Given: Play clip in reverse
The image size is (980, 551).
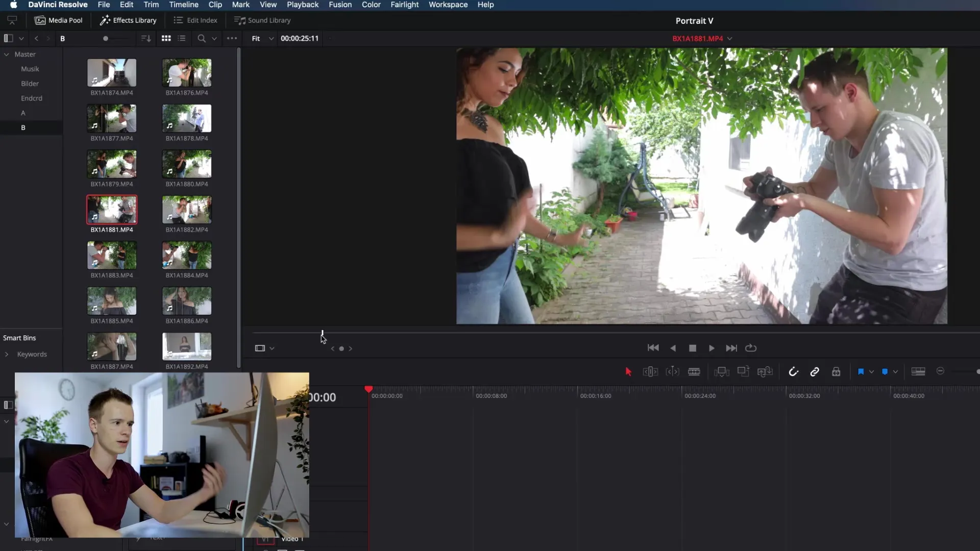Looking at the screenshot, I should click(x=673, y=348).
